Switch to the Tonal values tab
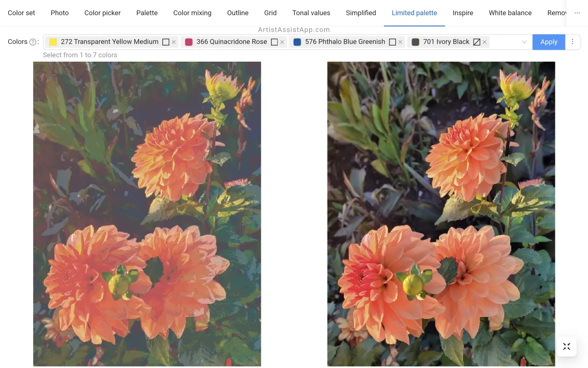 [x=311, y=13]
